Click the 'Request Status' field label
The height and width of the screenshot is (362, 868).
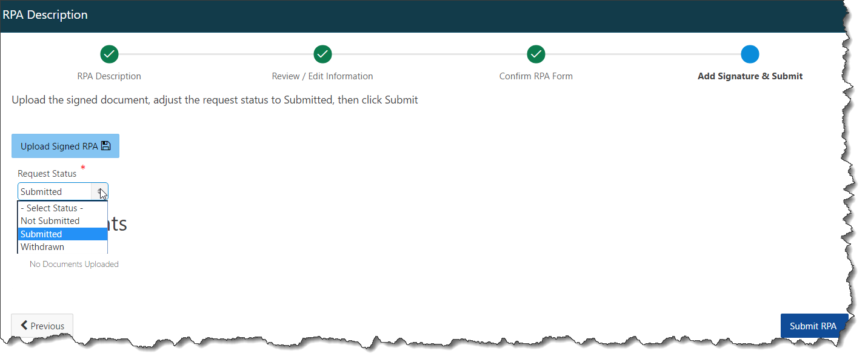pos(47,174)
